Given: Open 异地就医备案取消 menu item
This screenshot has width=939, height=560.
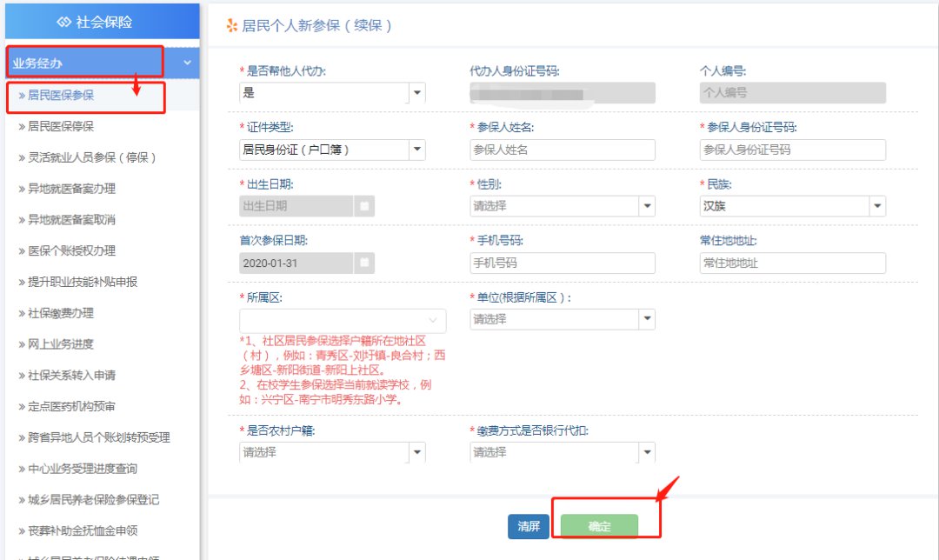Looking at the screenshot, I should coord(66,220).
